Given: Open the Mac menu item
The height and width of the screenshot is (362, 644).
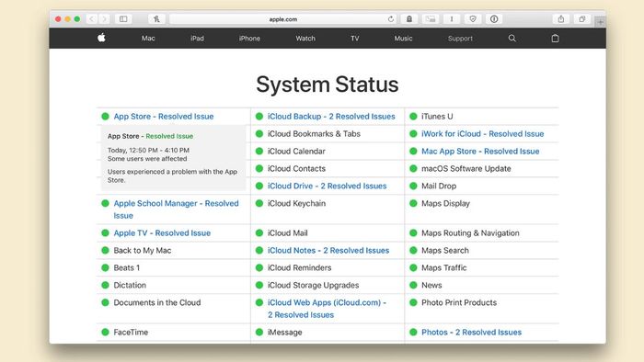Looking at the screenshot, I should point(148,38).
